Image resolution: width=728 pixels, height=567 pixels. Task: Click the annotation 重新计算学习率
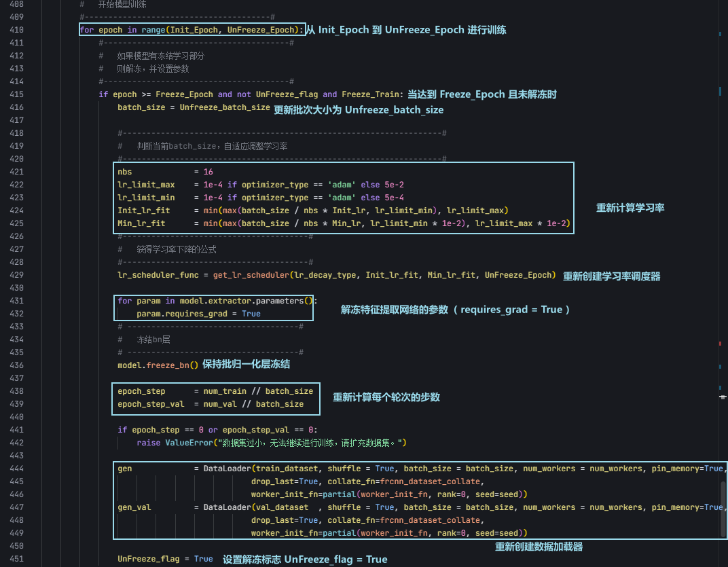(x=629, y=208)
